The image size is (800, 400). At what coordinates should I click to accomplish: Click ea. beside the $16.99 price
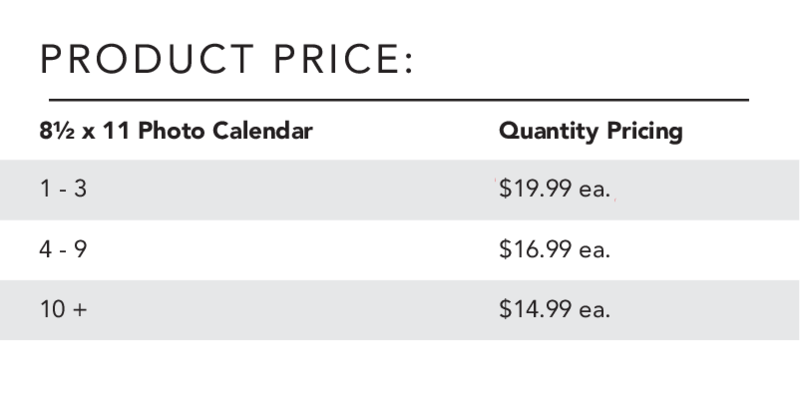coord(594,251)
